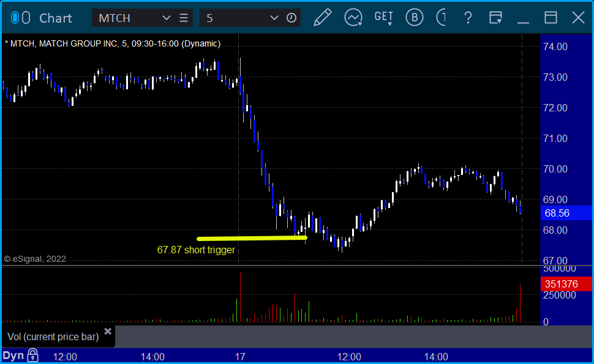Screen dimensions: 594x364
Task: Click the 250000 volume axis label
Action: tap(560, 295)
